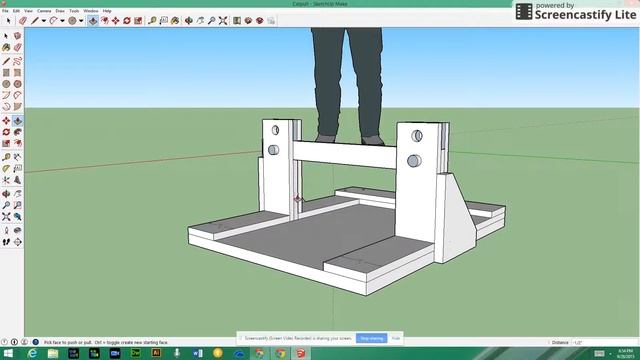Click Zoom Extents in the top toolbar

pyautogui.click(x=223, y=20)
